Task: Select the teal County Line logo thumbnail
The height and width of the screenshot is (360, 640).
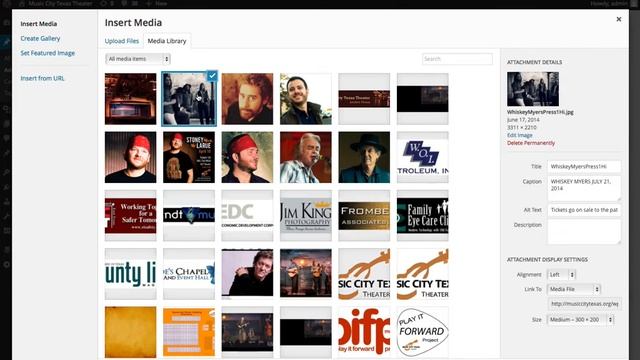Action: tap(130, 274)
